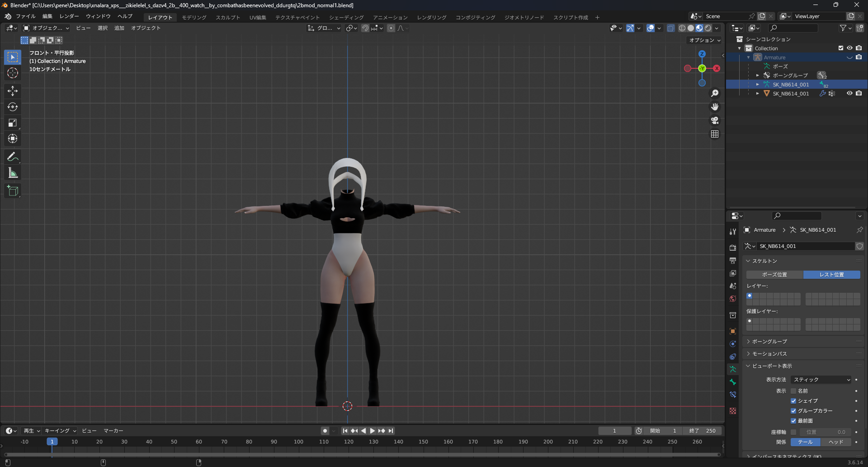Open the 表示方法 スティック dropdown
868x467 pixels.
pos(822,380)
